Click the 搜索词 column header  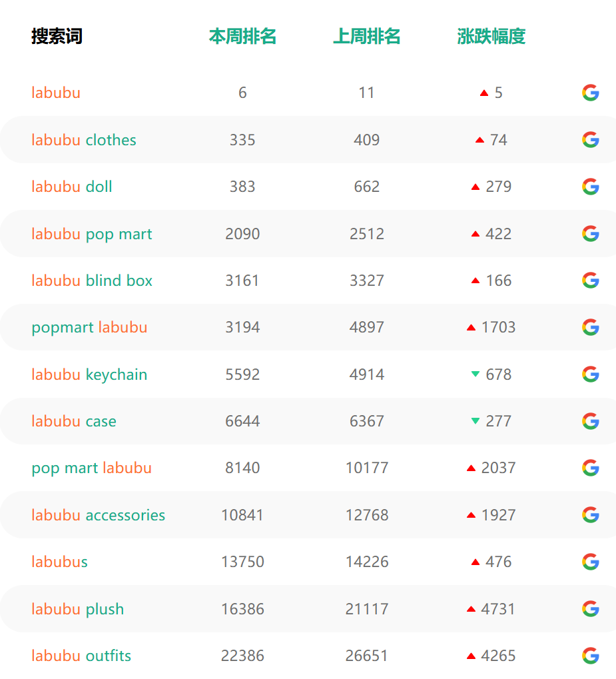point(57,37)
